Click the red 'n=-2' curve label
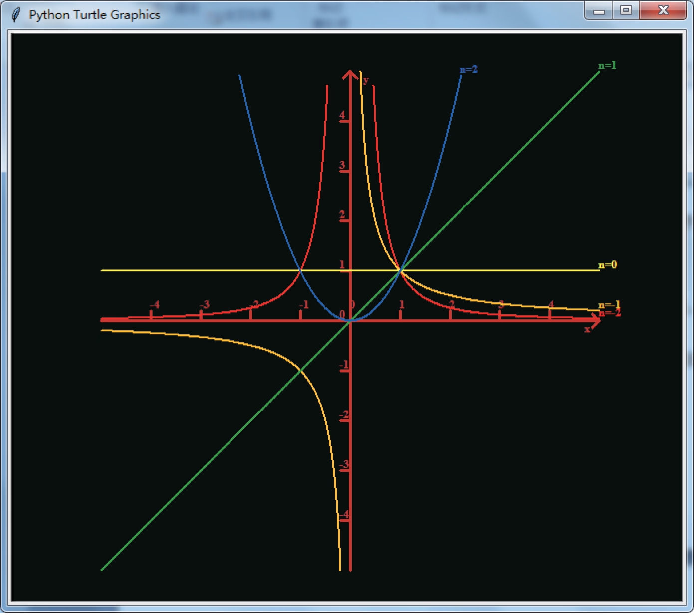This screenshot has height=616, width=694. 610,313
